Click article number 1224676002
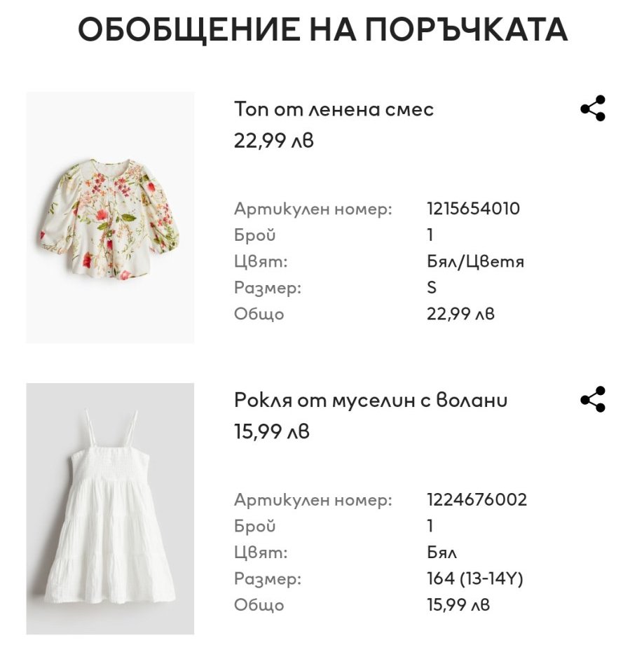Image resolution: width=644 pixels, height=659 pixels. [477, 500]
